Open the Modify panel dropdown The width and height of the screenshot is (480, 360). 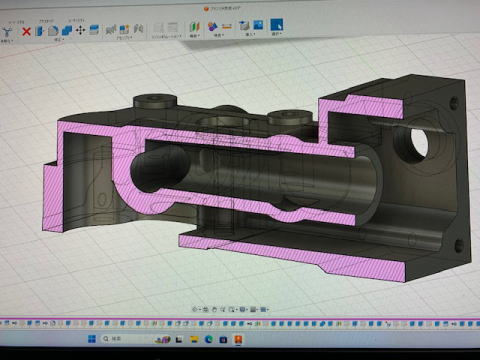click(59, 40)
